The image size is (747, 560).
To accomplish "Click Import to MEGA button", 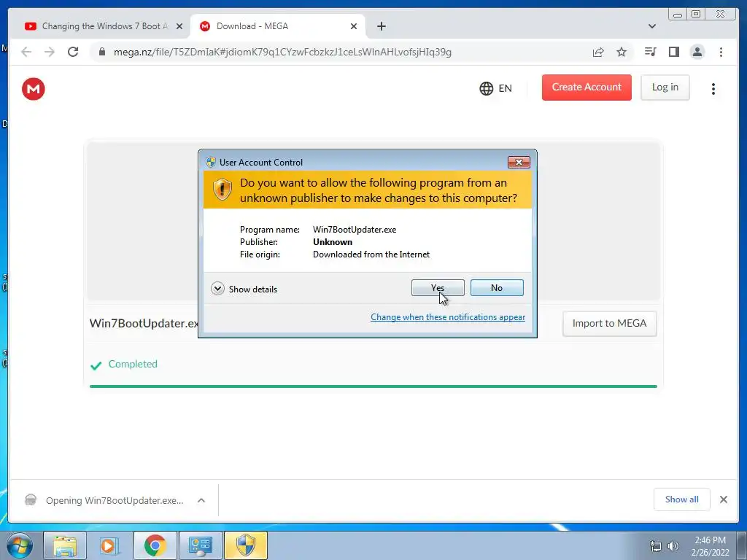I will [609, 323].
